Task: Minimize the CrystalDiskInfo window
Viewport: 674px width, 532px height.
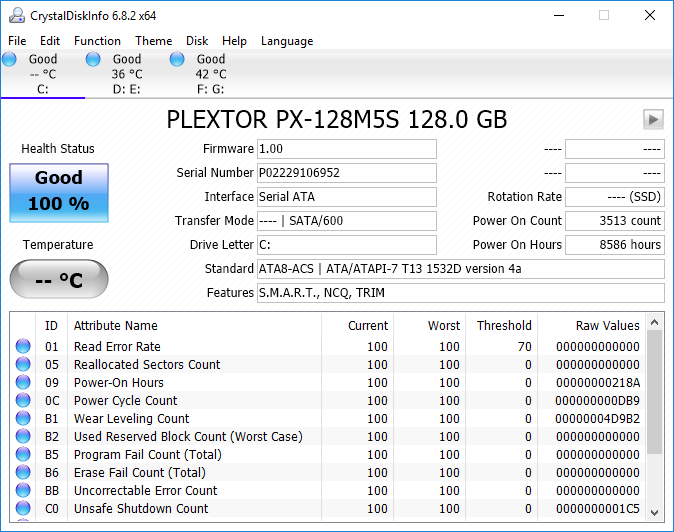Action: 559,15
